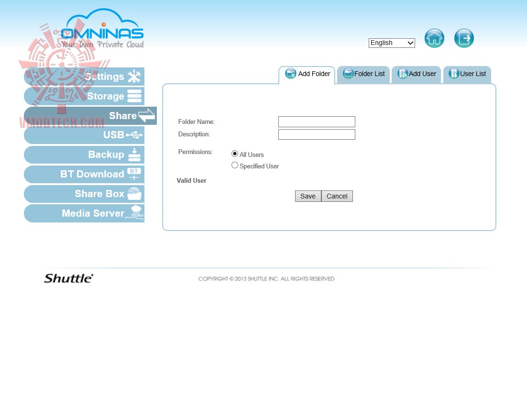The image size is (527, 420).
Task: Click the OMNINAS cloud logo
Action: point(102,29)
